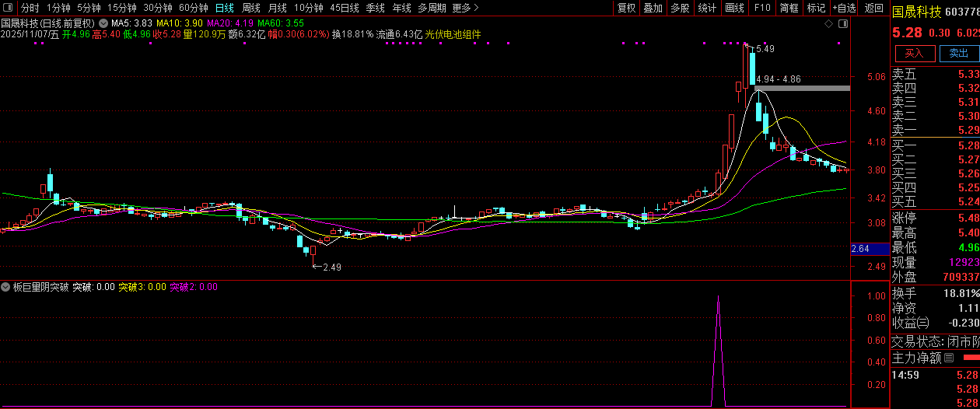This screenshot has height=409, width=980.
Task: Click the 卖出 sell button
Action: click(x=958, y=53)
